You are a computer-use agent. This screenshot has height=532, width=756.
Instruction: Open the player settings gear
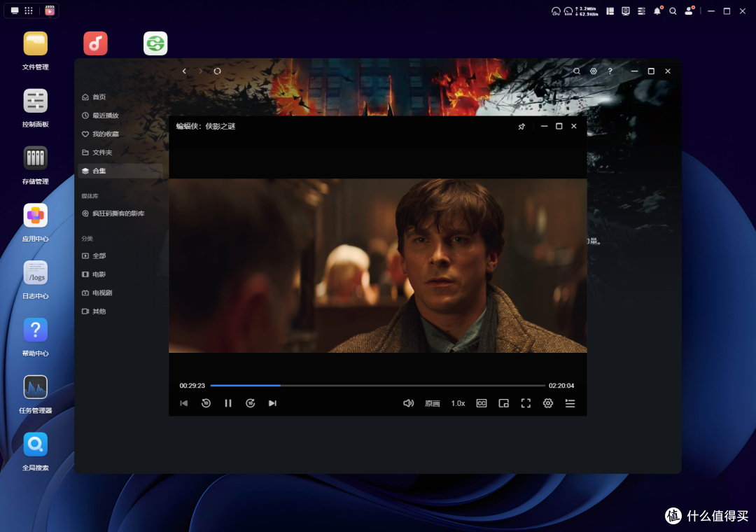(548, 403)
